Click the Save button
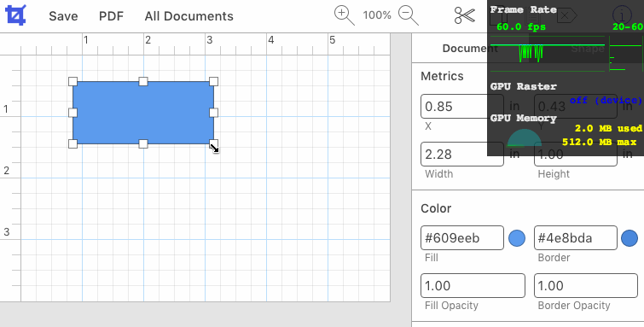 [x=63, y=16]
